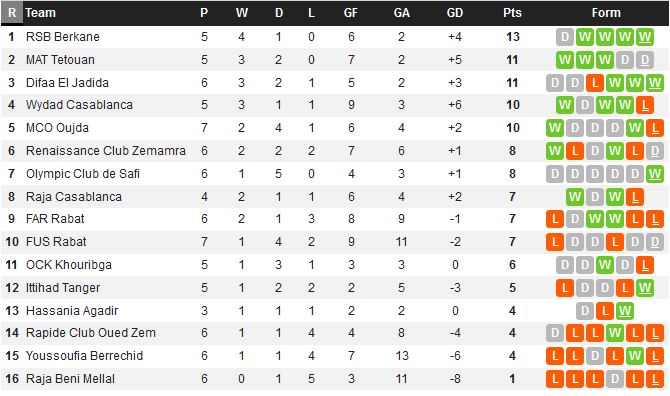This screenshot has height=396, width=670.
Task: Open the Ittihad Tanger team link
Action: (x=63, y=287)
